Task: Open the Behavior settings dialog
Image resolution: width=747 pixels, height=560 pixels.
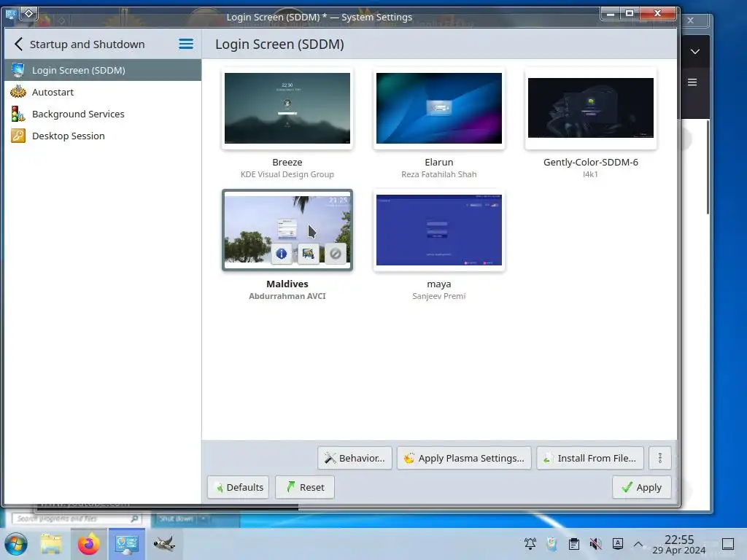Action: [355, 458]
